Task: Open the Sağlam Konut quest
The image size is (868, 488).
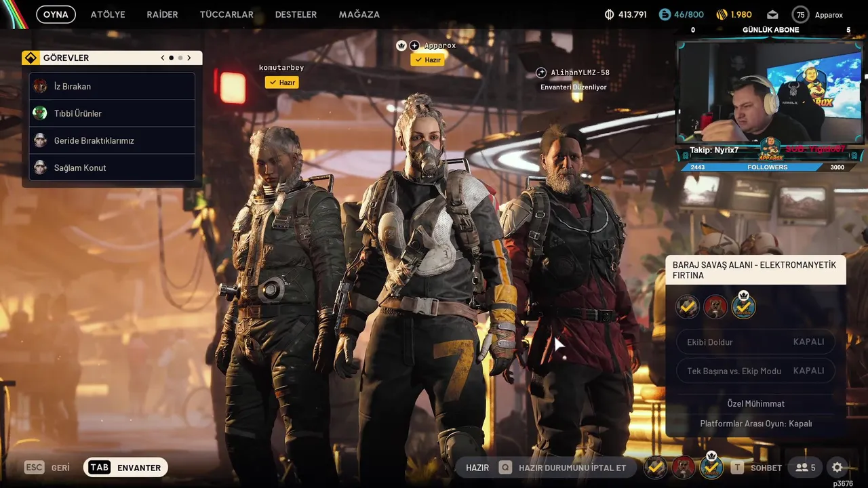Action: [112, 167]
